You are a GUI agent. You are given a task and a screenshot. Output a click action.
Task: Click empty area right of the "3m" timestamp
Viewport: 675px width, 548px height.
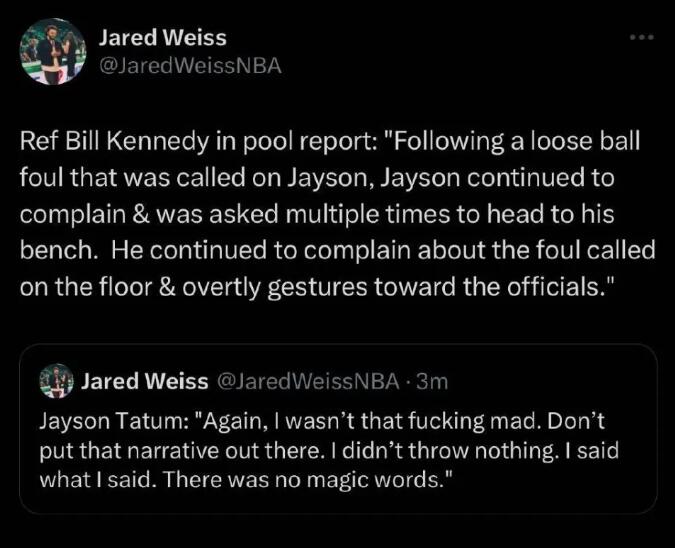coord(540,381)
